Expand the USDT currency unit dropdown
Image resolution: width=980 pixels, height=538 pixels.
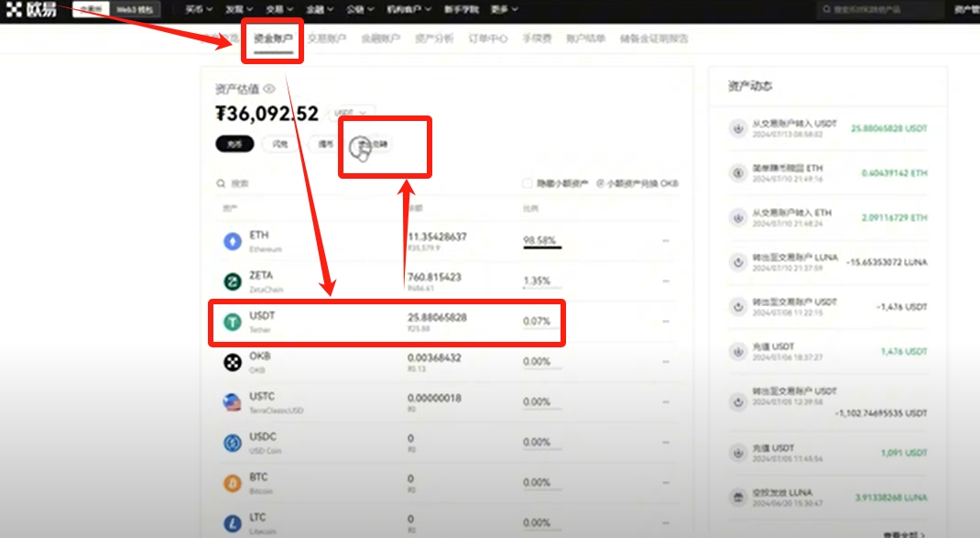[x=354, y=113]
